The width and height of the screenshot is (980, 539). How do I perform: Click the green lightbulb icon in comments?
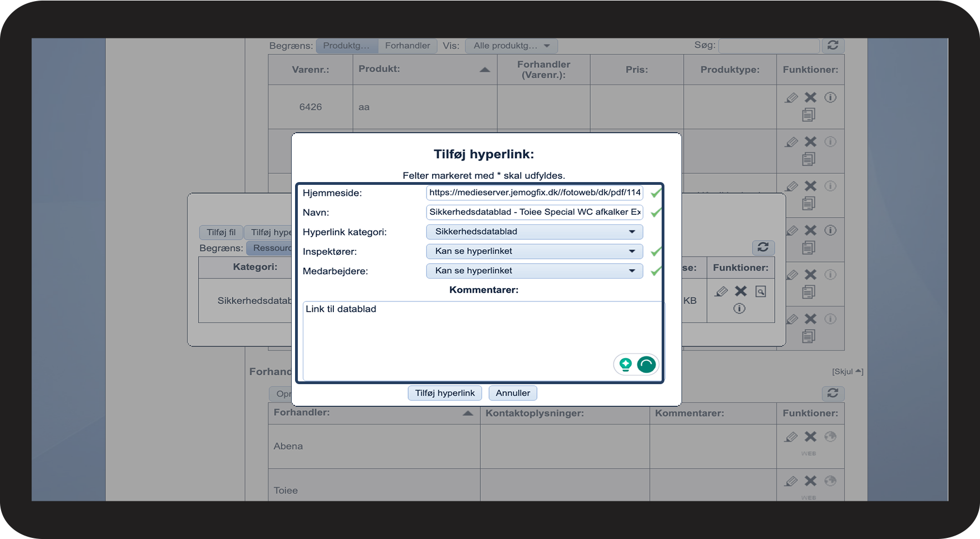626,364
